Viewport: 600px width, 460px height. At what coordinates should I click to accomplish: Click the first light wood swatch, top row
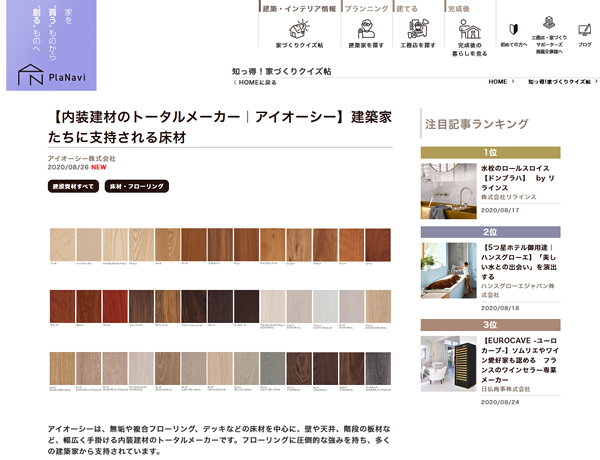coord(62,245)
